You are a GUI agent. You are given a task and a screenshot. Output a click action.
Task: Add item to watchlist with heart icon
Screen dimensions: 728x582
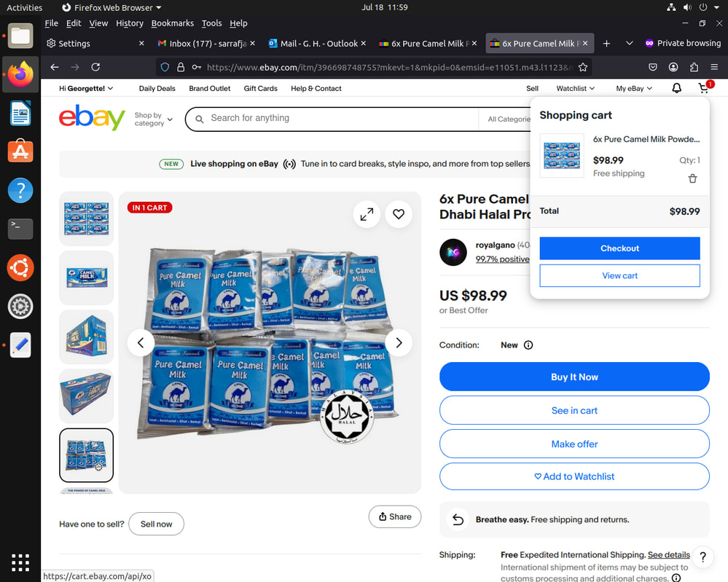(399, 214)
